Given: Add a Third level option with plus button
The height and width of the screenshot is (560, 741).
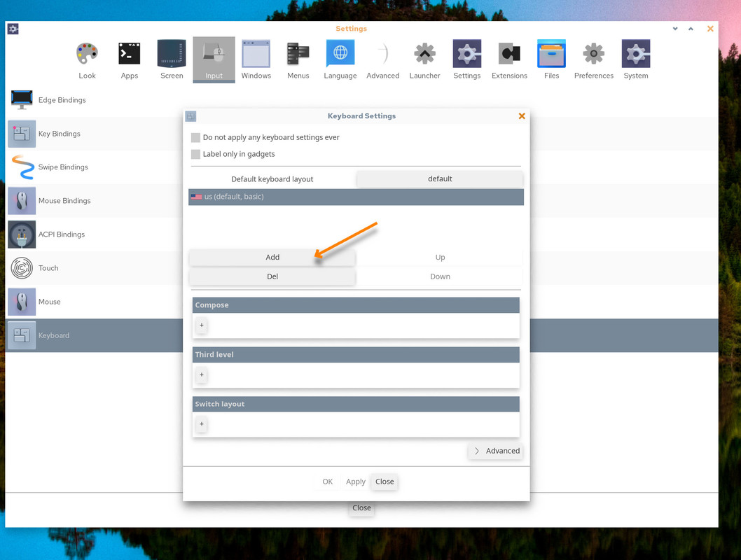Looking at the screenshot, I should point(202,374).
